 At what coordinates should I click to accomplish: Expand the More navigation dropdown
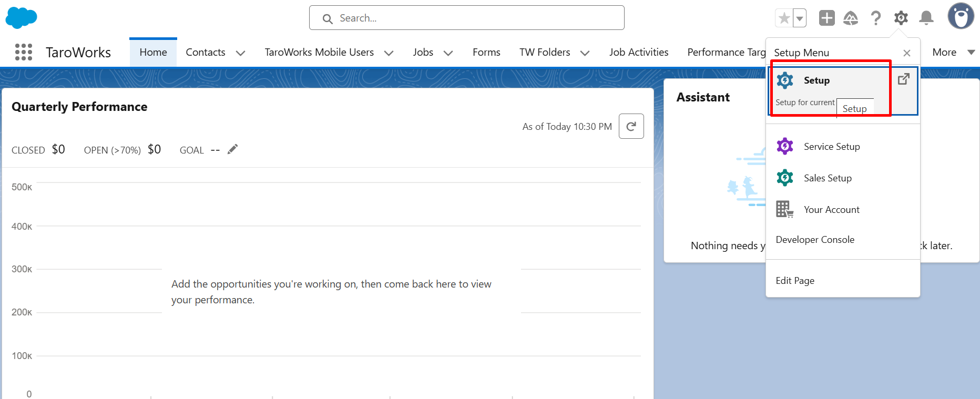[953, 52]
